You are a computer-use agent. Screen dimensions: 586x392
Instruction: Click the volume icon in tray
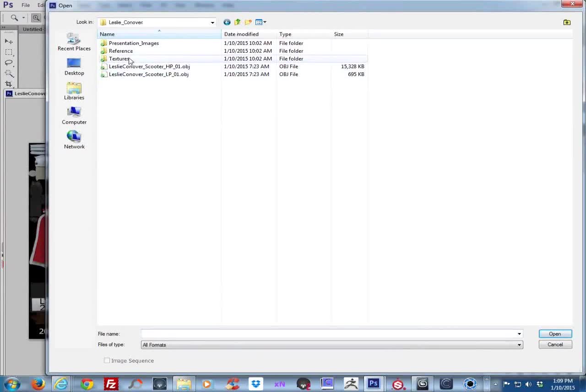(529, 384)
